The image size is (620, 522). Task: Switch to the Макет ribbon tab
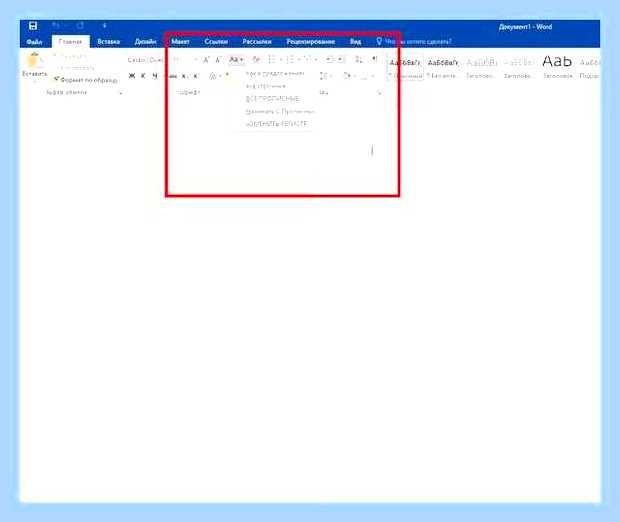click(x=180, y=42)
